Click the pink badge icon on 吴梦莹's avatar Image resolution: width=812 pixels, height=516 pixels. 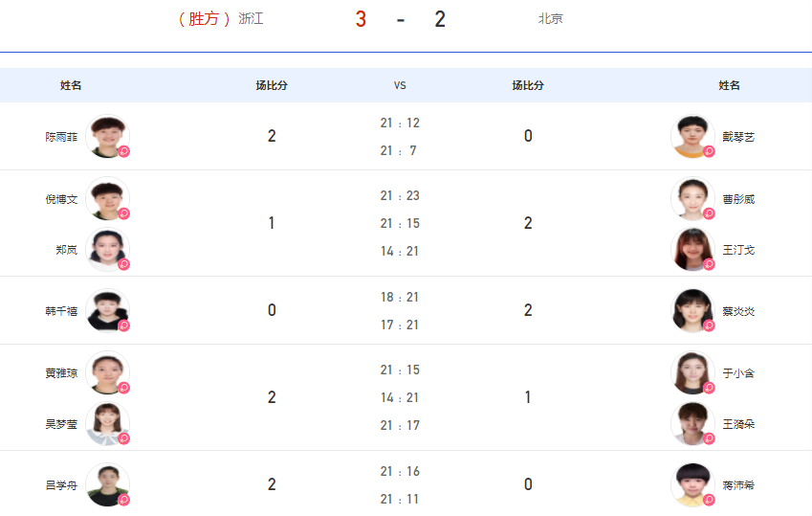[123, 438]
